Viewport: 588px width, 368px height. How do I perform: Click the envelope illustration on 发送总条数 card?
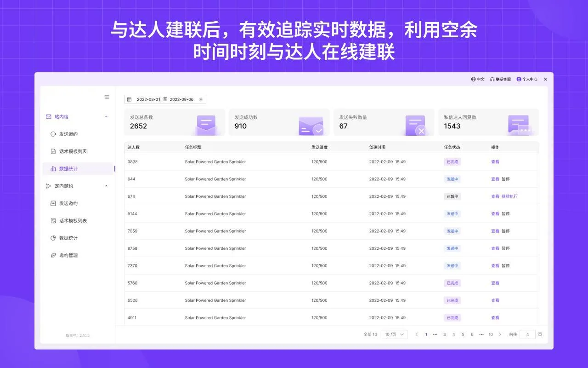[x=206, y=125]
